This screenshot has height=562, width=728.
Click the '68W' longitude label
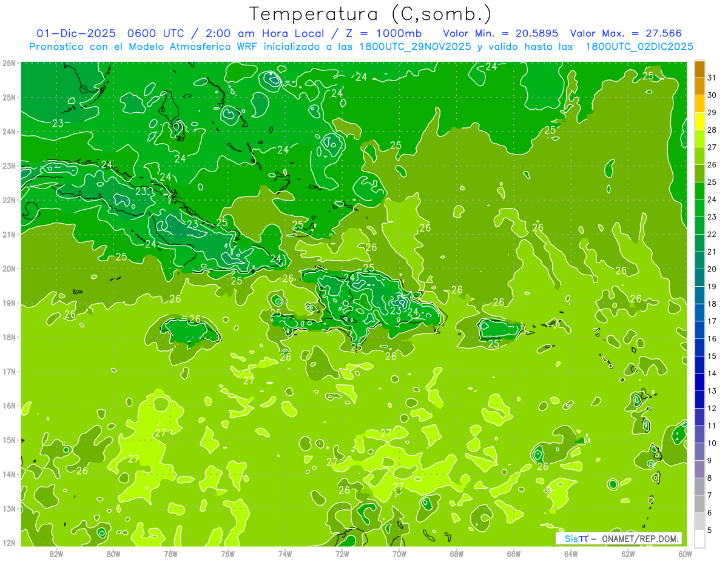click(456, 554)
